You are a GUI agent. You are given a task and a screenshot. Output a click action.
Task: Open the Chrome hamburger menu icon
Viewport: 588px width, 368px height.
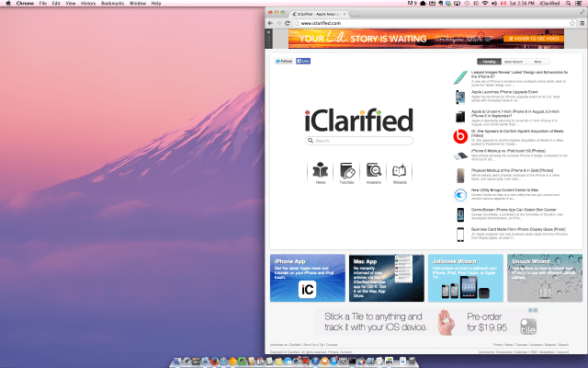[x=582, y=23]
